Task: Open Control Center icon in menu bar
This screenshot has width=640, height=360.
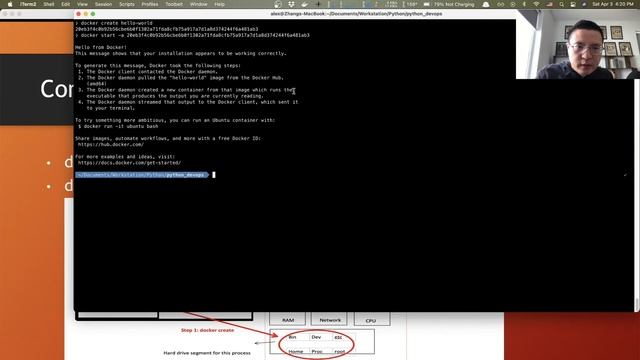Action: (x=573, y=4)
